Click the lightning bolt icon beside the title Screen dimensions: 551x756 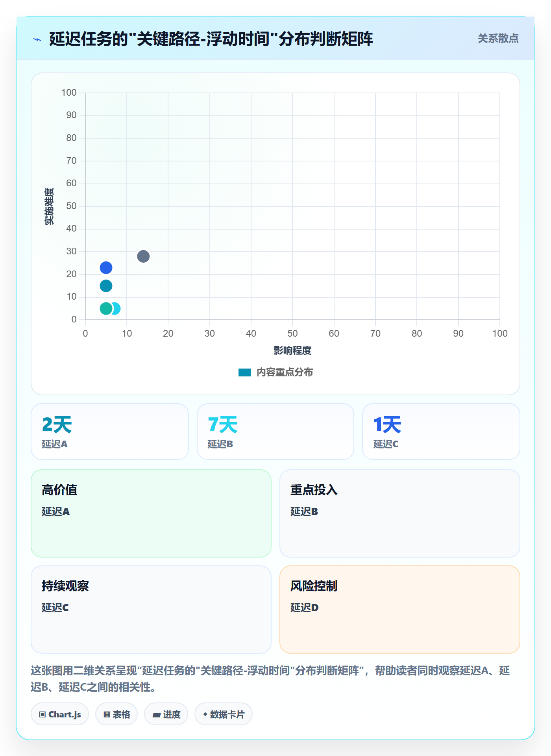coord(37,39)
